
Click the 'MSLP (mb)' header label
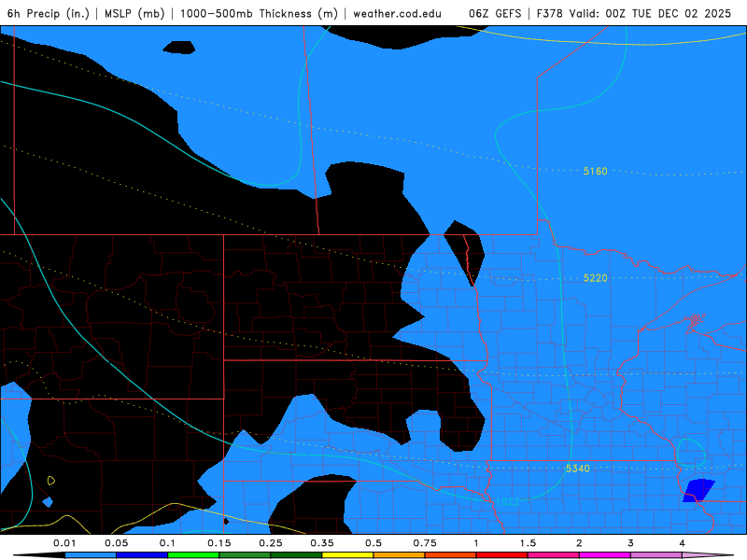point(134,13)
